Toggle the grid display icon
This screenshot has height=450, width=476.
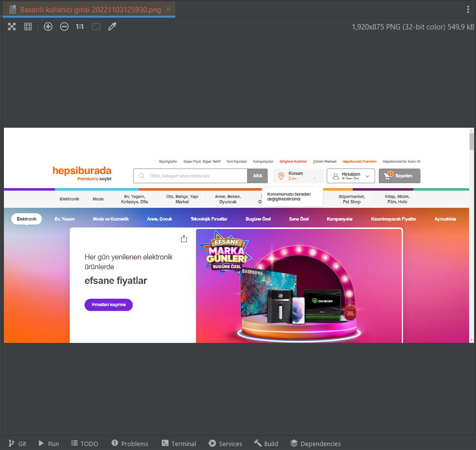[x=28, y=27]
